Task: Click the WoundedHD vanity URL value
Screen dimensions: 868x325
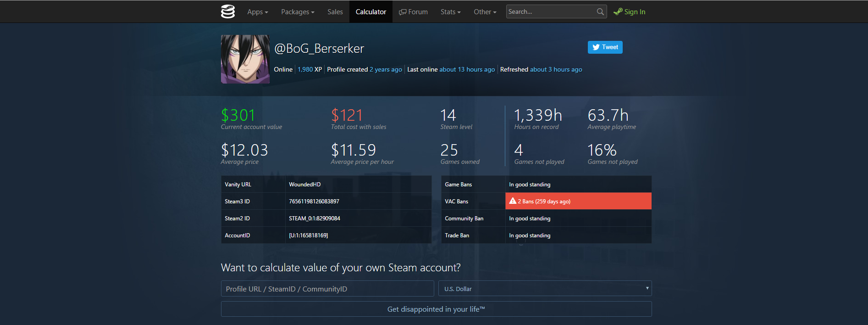Action: 305,185
